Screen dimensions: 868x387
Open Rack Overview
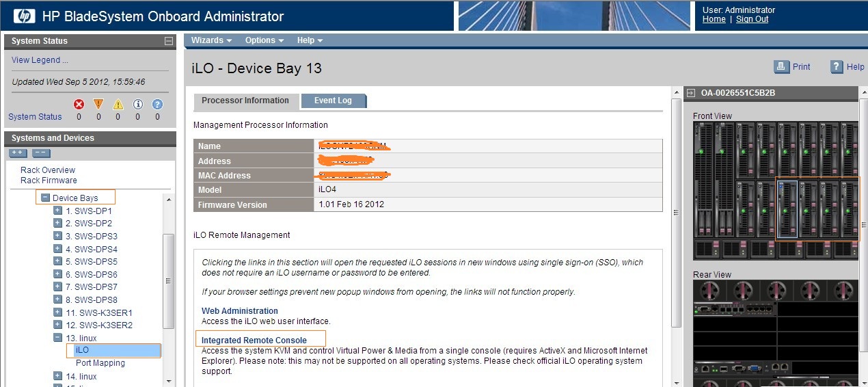[x=48, y=170]
